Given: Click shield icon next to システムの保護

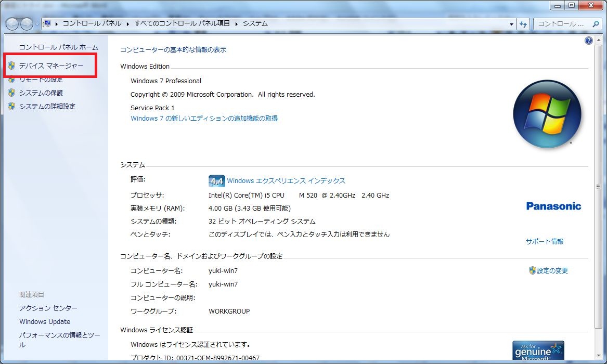Looking at the screenshot, I should 11,93.
